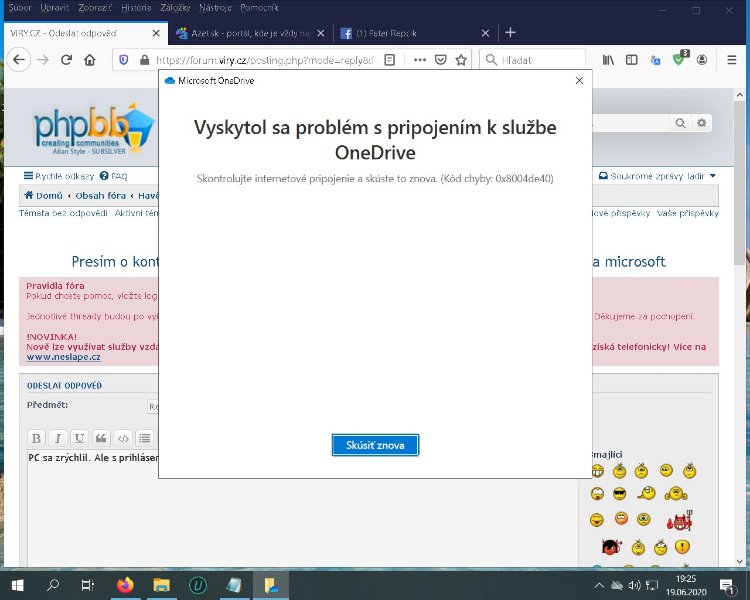Insert list tag in post editor
Screen dimensions: 750x600
tap(144, 438)
